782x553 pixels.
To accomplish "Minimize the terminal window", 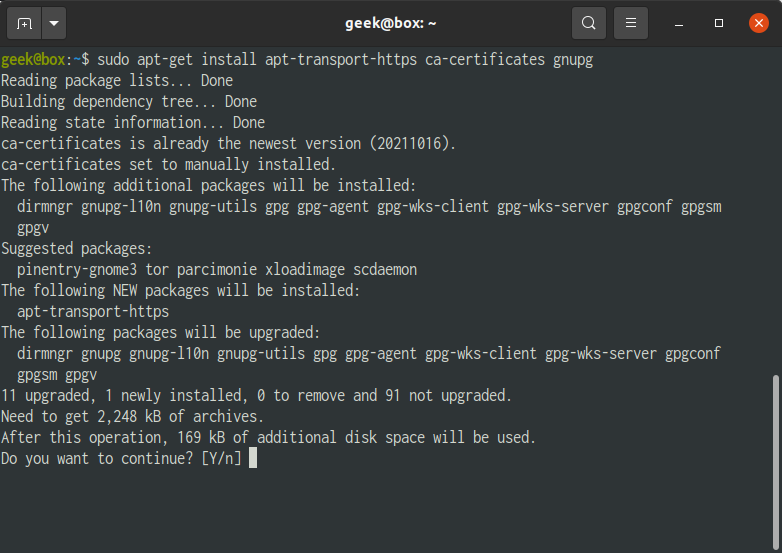I will (678, 23).
